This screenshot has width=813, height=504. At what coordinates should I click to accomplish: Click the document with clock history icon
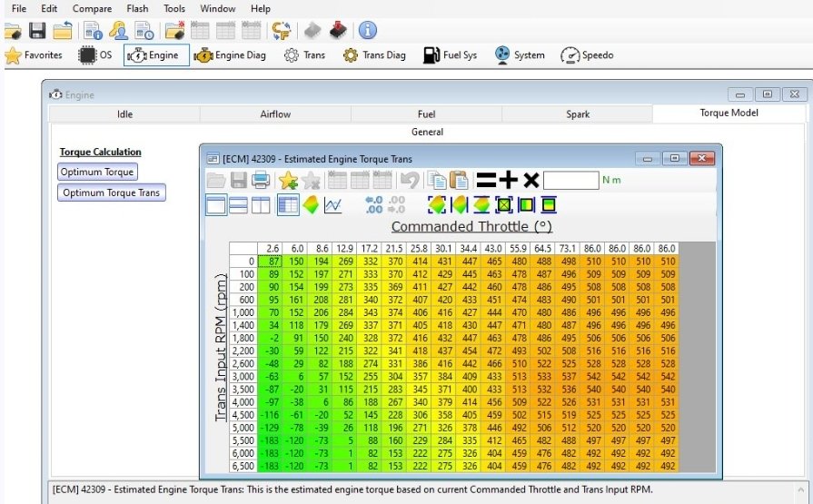pos(144,31)
